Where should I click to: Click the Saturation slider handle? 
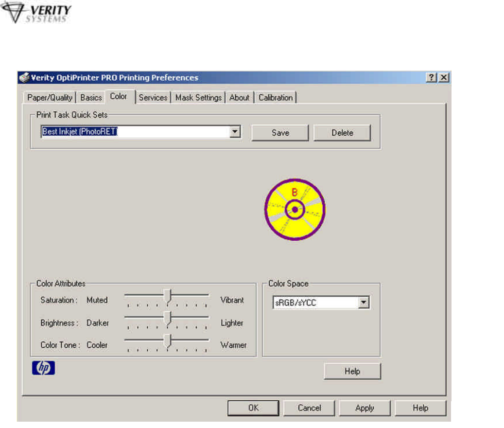point(167,296)
